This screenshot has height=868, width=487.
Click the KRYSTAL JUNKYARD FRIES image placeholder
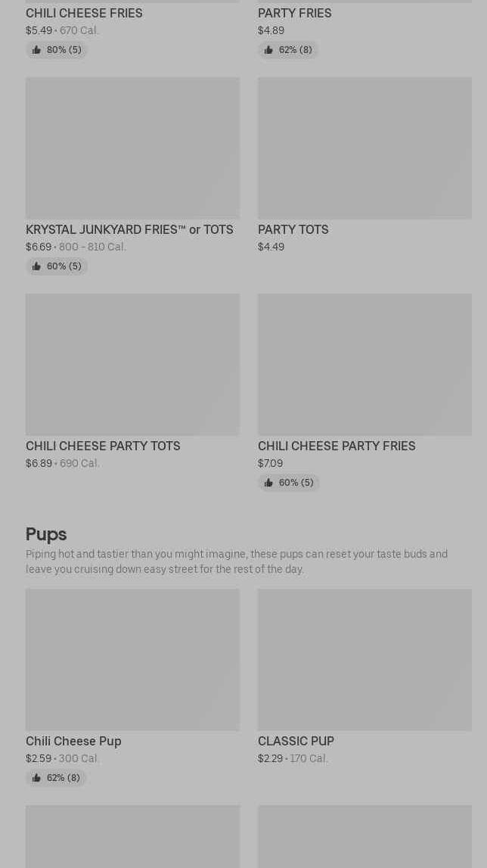[132, 148]
